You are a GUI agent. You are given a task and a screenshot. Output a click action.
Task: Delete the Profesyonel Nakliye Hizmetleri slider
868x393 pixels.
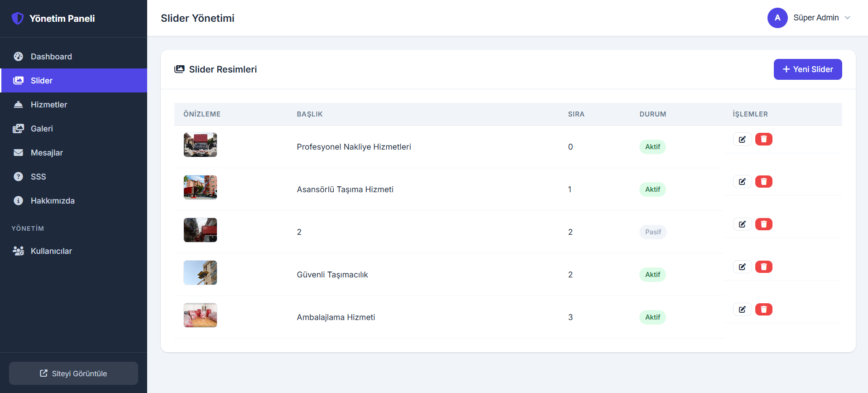click(x=763, y=139)
